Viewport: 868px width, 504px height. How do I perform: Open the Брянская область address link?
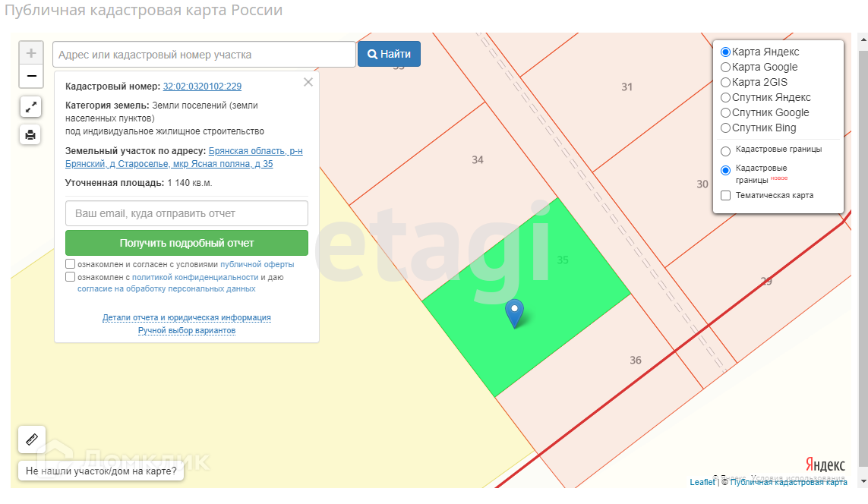pyautogui.click(x=185, y=157)
